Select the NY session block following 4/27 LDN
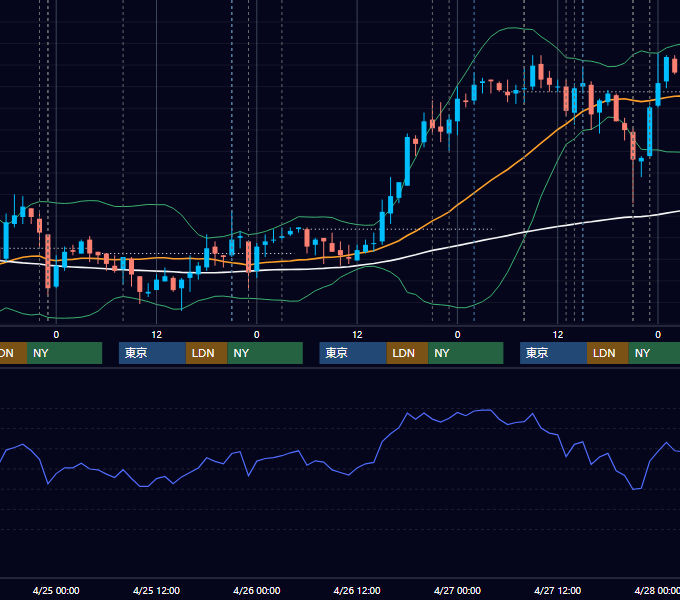This screenshot has width=680, height=600. point(654,353)
